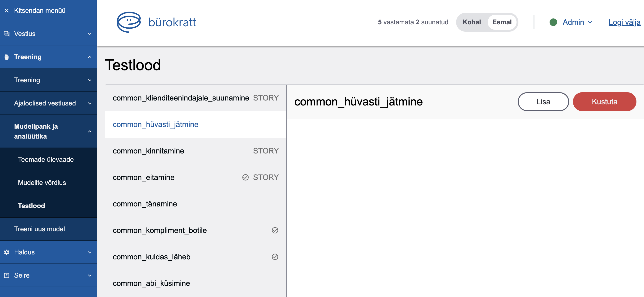Click the '5 vastamata 2 suunatud' status text
This screenshot has width=644, height=297.
click(413, 22)
